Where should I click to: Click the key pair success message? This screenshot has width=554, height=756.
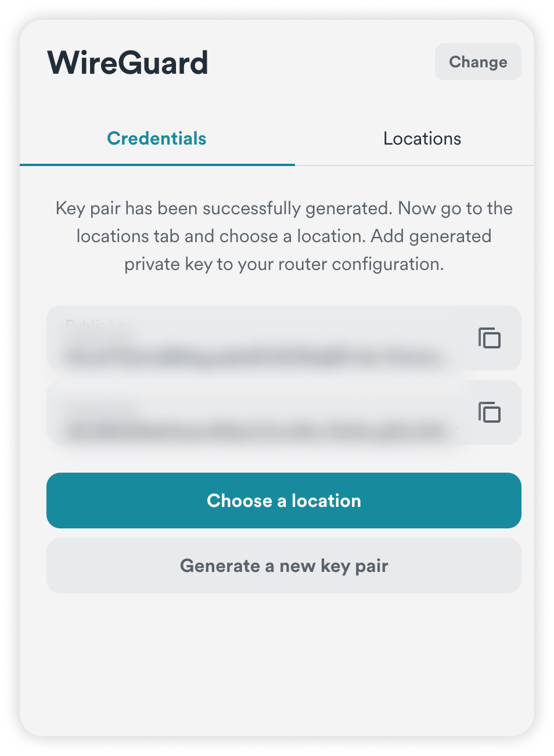click(x=284, y=208)
